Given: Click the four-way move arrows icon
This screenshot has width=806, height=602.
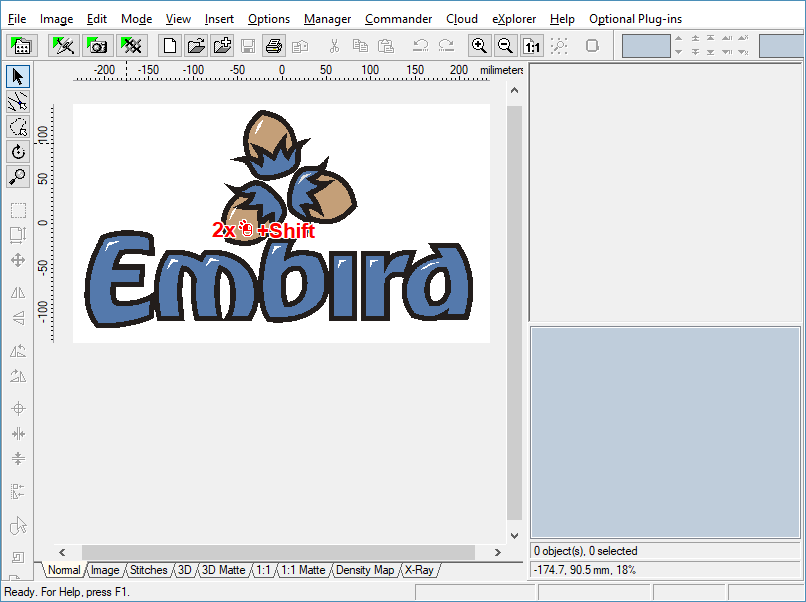Looking at the screenshot, I should click(18, 260).
